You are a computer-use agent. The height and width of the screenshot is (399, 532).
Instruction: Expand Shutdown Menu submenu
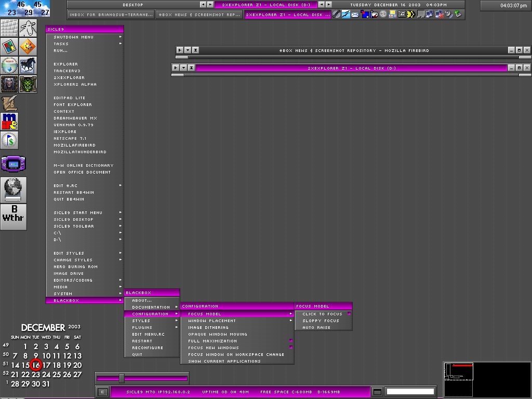85,37
